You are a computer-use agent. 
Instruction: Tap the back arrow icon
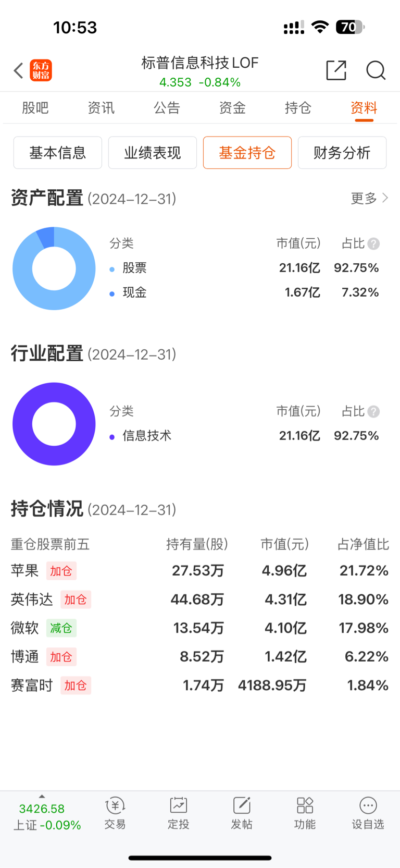click(18, 70)
